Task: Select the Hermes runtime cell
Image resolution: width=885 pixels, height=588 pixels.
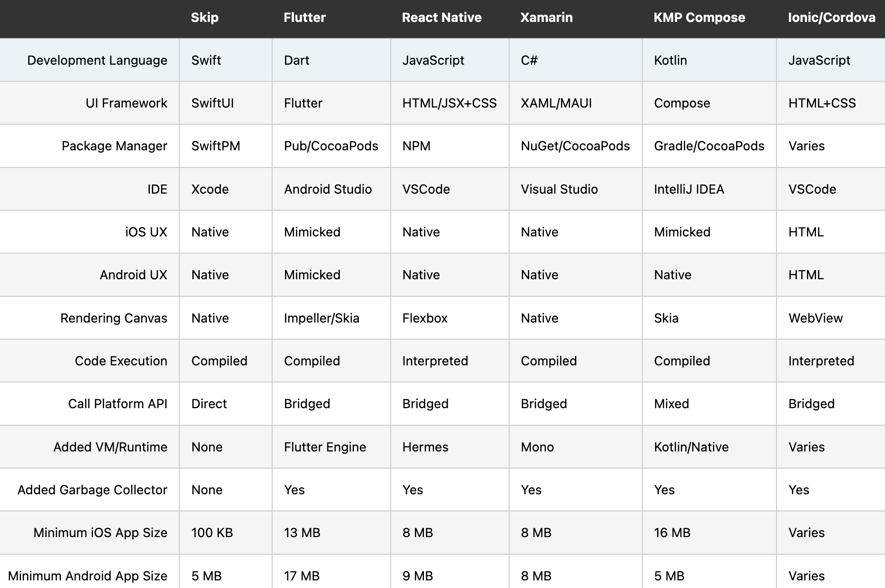Action: [425, 447]
